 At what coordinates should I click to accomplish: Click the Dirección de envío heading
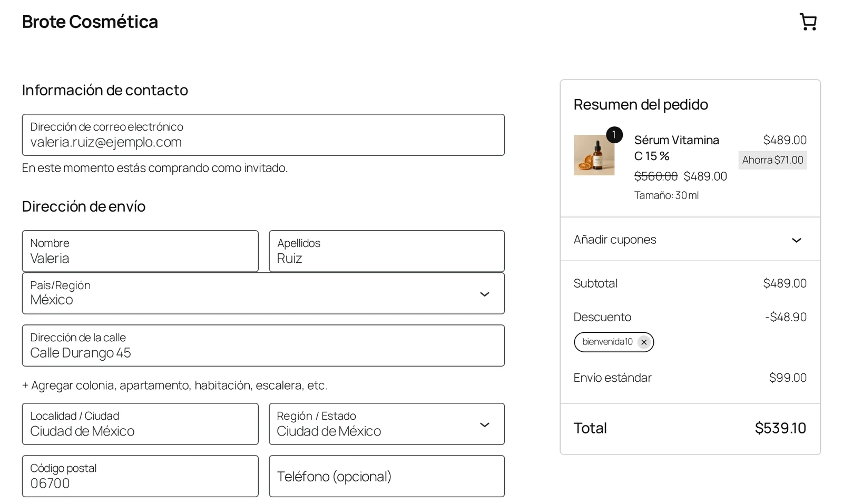click(84, 206)
